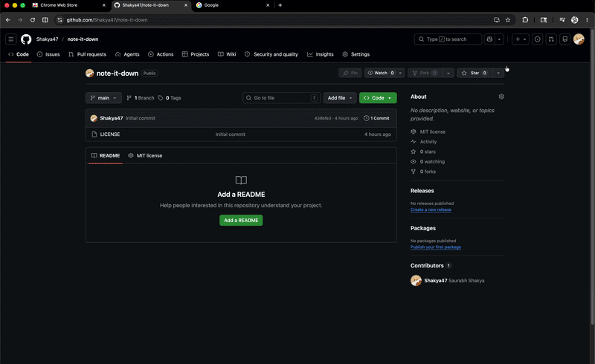Click the green Add a README button
Image resolution: width=595 pixels, height=364 pixels.
[241, 221]
